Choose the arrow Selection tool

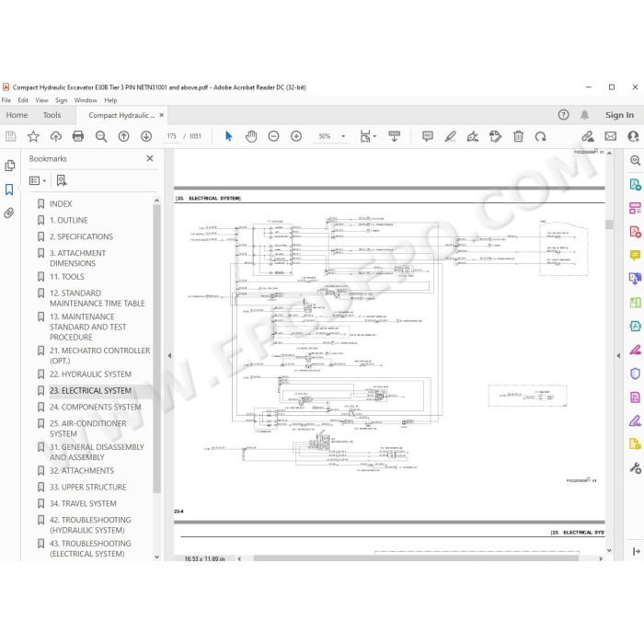229,136
